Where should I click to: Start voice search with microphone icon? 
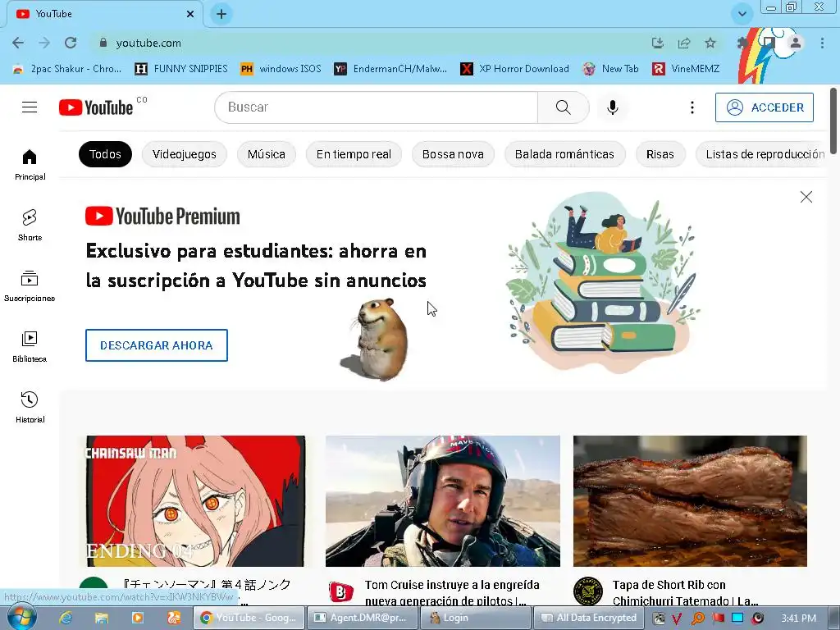(612, 107)
